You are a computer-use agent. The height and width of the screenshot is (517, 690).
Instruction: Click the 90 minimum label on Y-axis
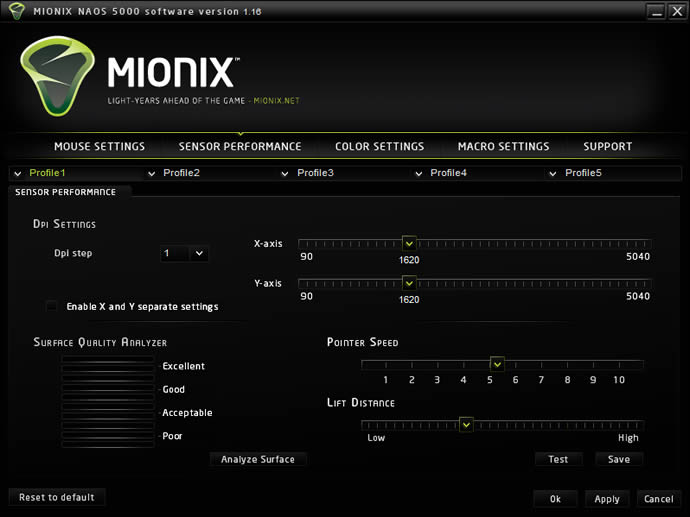point(306,296)
